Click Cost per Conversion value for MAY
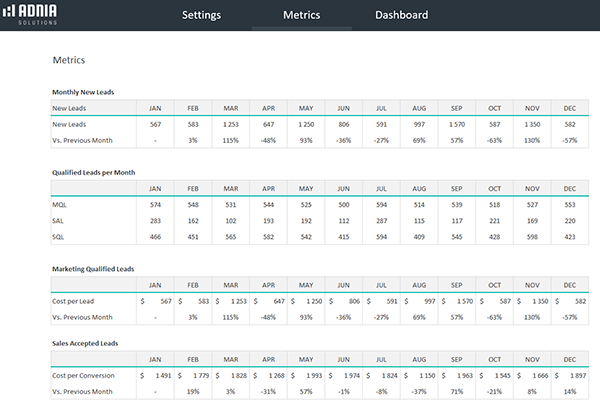This screenshot has height=410, width=600. click(306, 375)
